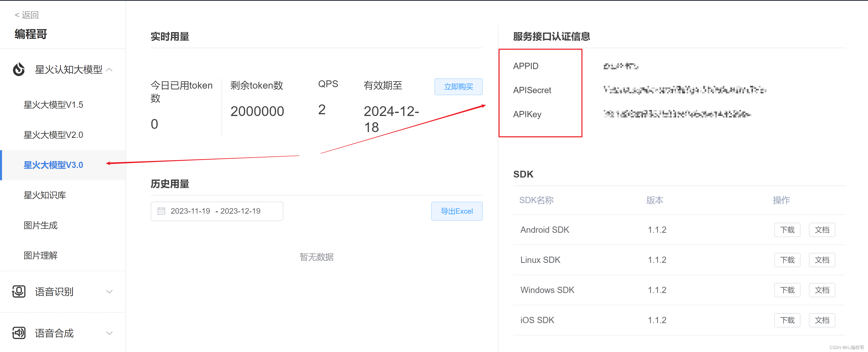This screenshot has width=868, height=352.
Task: Click the 实时用量 heading
Action: 170,36
